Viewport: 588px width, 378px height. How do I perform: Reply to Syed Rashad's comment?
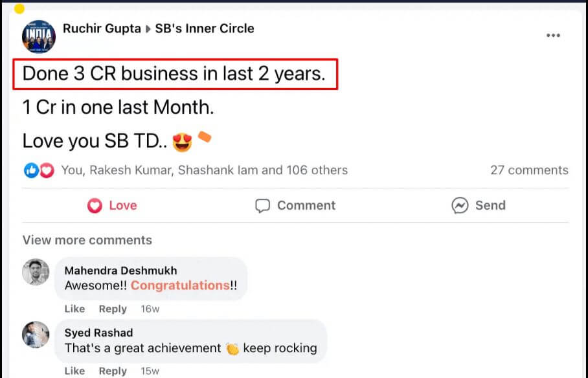click(113, 371)
